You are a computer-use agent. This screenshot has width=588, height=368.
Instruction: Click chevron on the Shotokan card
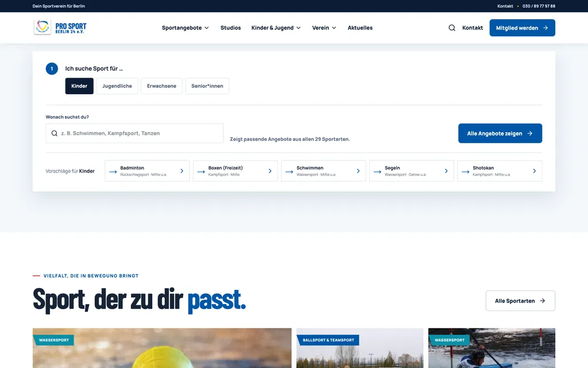point(535,171)
